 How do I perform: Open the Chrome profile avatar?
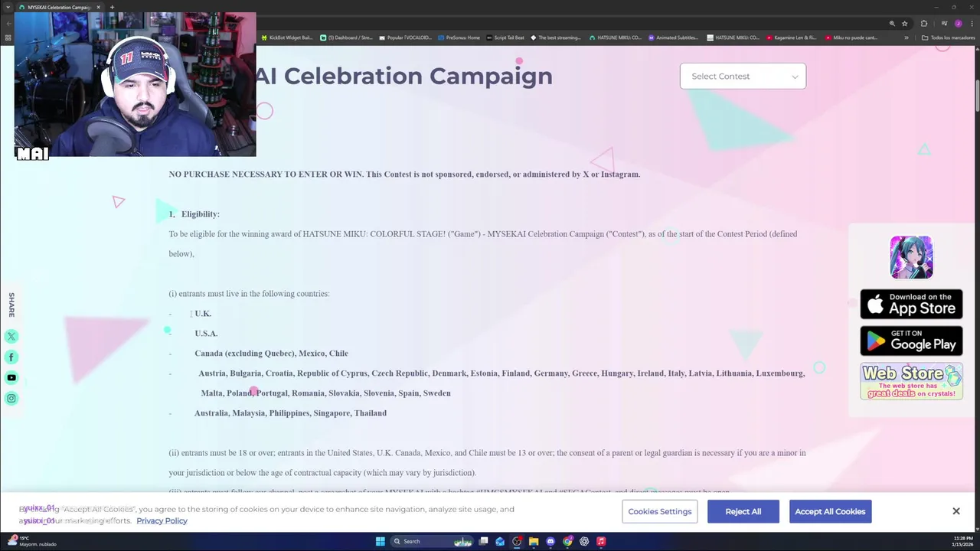[958, 24]
